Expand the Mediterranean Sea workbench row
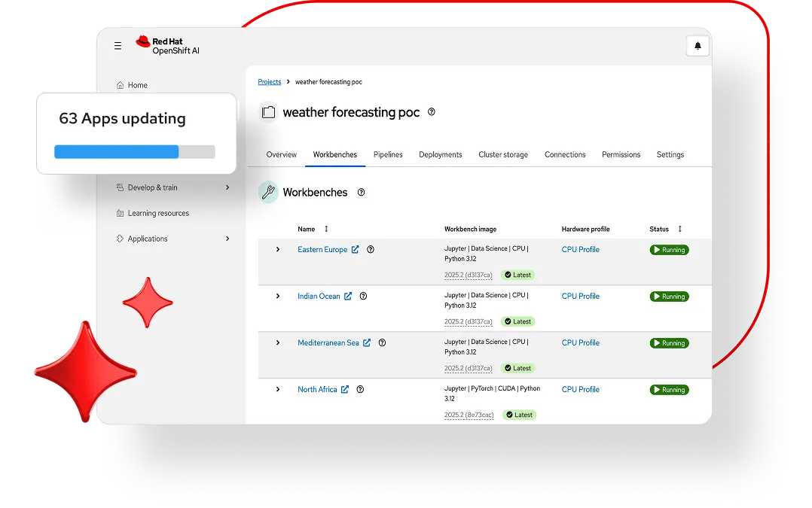812x508 pixels. [x=278, y=342]
